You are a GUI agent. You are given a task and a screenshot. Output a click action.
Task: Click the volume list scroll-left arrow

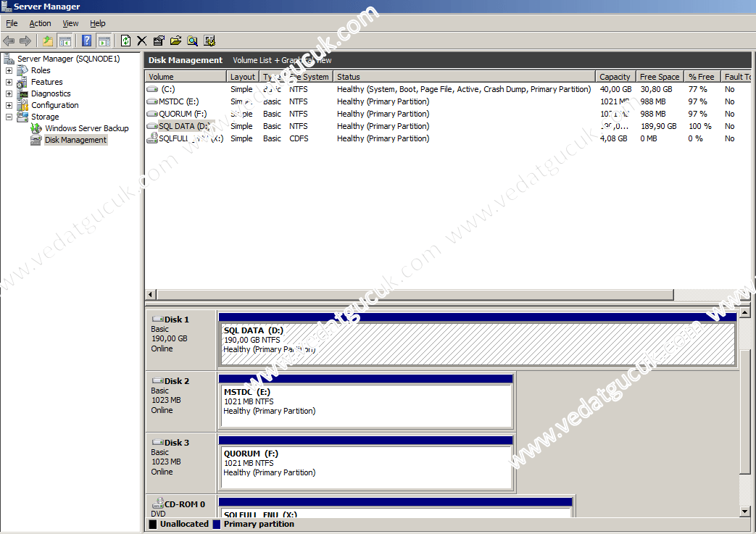point(151,294)
